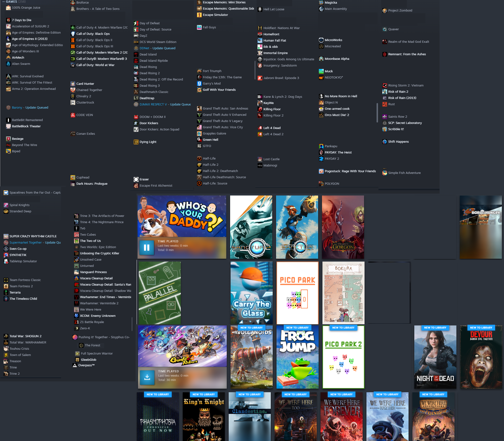Image resolution: width=504 pixels, height=441 pixels.
Task: Open the Clandestine cover
Action: coord(250,416)
